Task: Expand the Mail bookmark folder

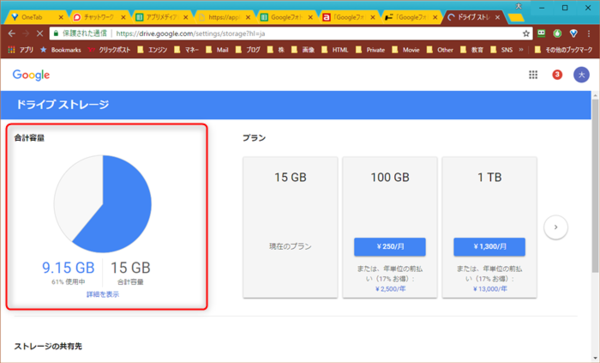Action: click(217, 50)
